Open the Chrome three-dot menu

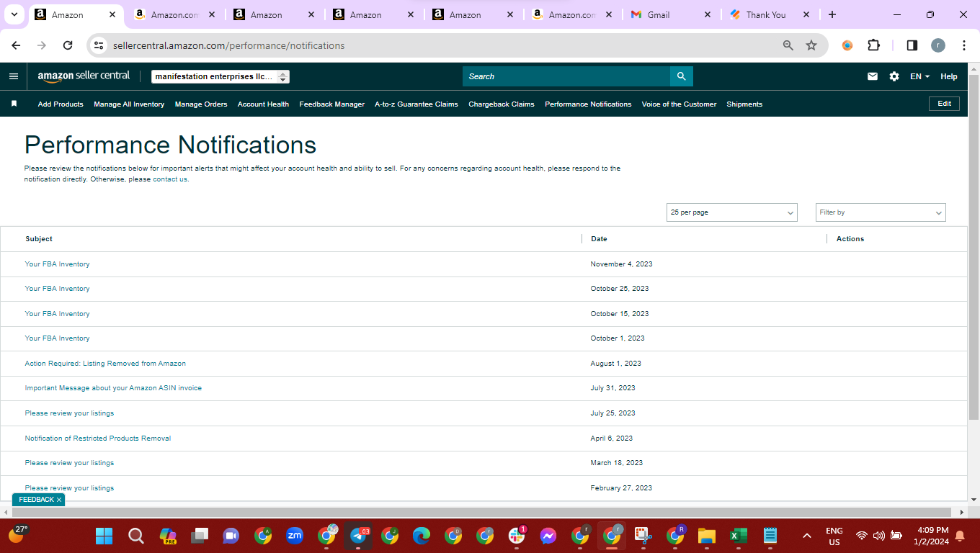click(x=964, y=45)
